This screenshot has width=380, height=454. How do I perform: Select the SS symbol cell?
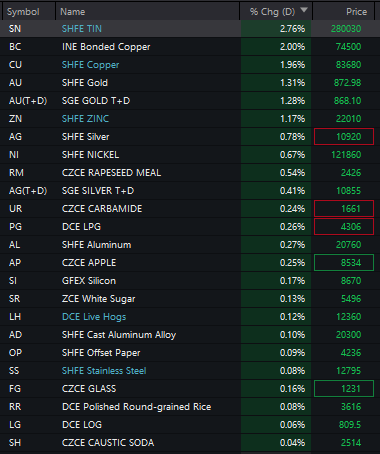tap(14, 371)
